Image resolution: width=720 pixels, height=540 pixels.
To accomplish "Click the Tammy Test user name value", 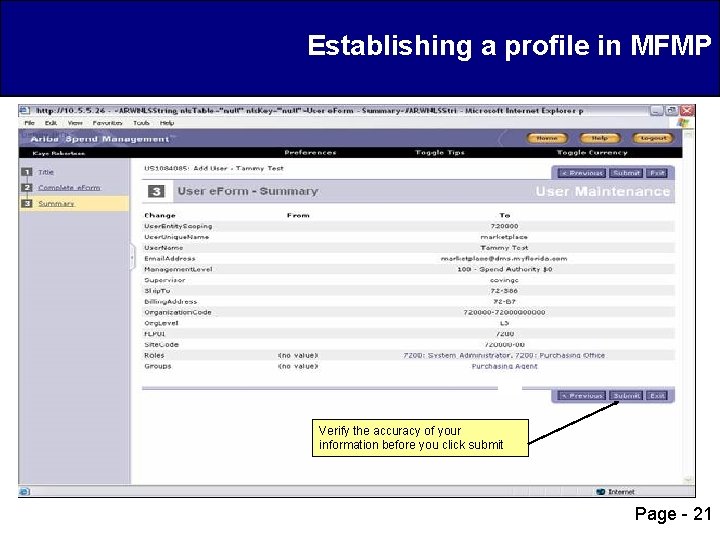I will [x=504, y=248].
